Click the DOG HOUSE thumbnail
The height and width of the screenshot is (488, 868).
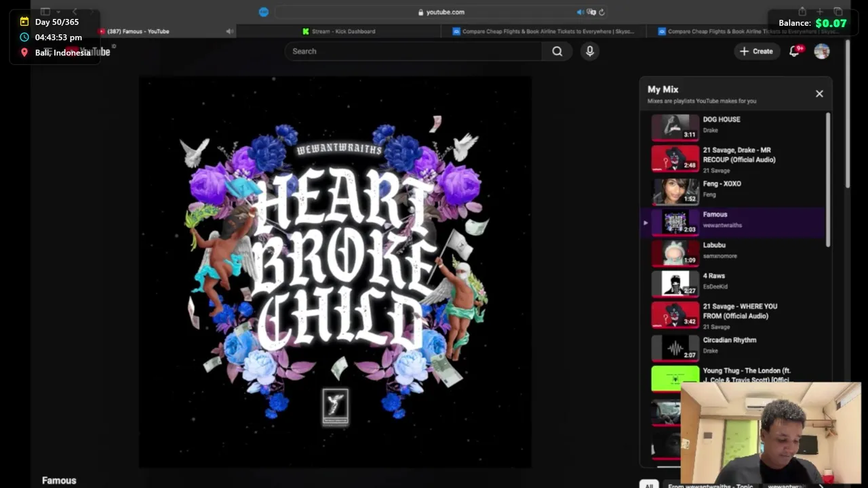[x=675, y=127]
